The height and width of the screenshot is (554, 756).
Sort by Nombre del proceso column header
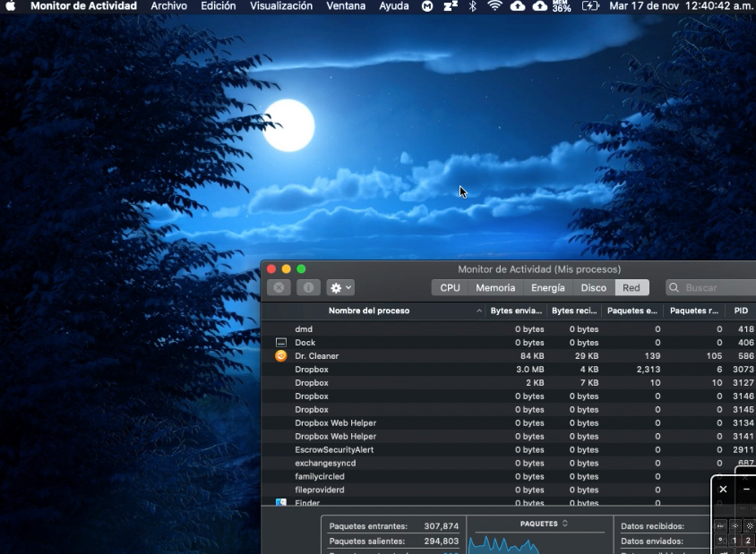tap(369, 311)
